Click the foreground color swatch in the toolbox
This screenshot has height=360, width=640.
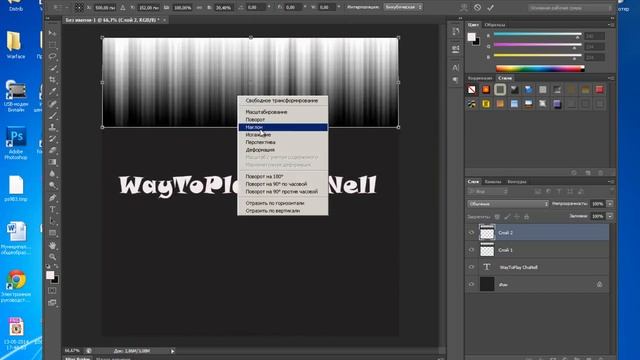(50, 275)
